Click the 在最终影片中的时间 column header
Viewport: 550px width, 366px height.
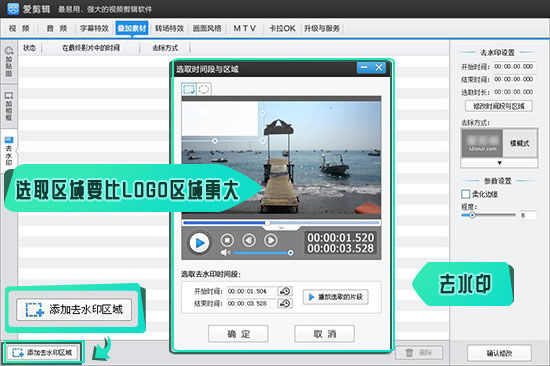91,48
